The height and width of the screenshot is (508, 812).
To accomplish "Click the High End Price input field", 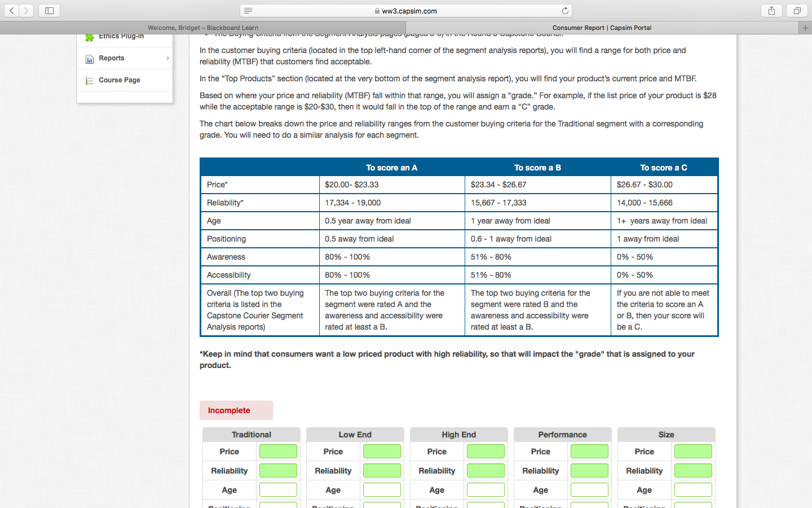I will pos(486,452).
